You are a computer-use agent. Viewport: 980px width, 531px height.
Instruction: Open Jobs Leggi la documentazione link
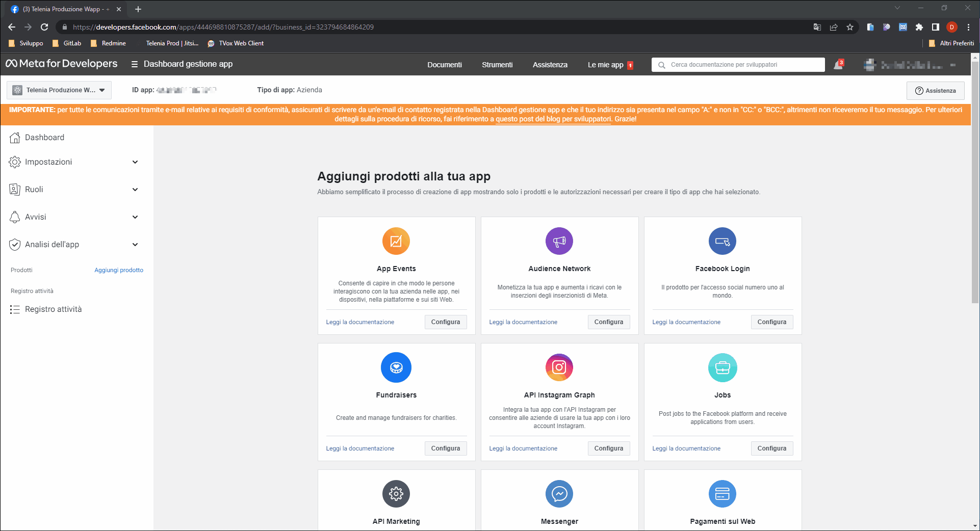tap(686, 448)
